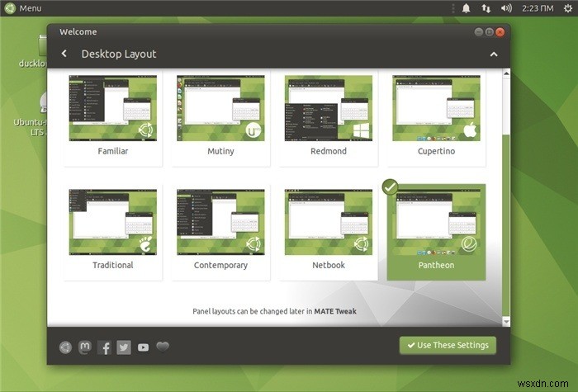This screenshot has width=578, height=392.
Task: Choose the Traditional desktop layout
Action: click(x=113, y=232)
